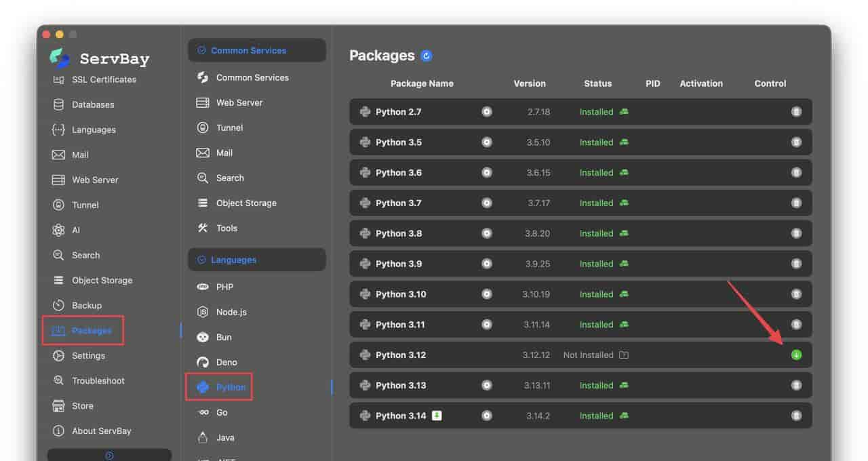The width and height of the screenshot is (868, 461).
Task: Open settings gear for Python 3.9
Action: coord(487,264)
